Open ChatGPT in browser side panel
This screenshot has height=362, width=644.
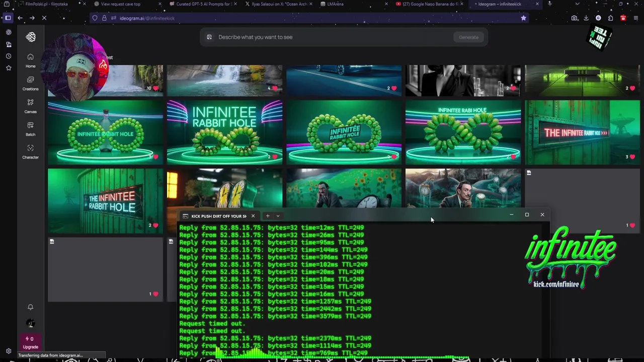[9, 32]
